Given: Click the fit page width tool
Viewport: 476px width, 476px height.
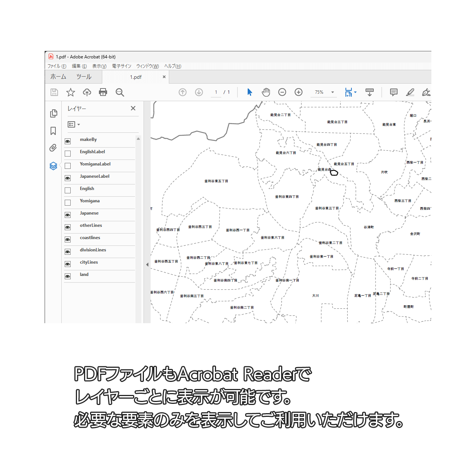Looking at the screenshot, I should click(x=348, y=92).
